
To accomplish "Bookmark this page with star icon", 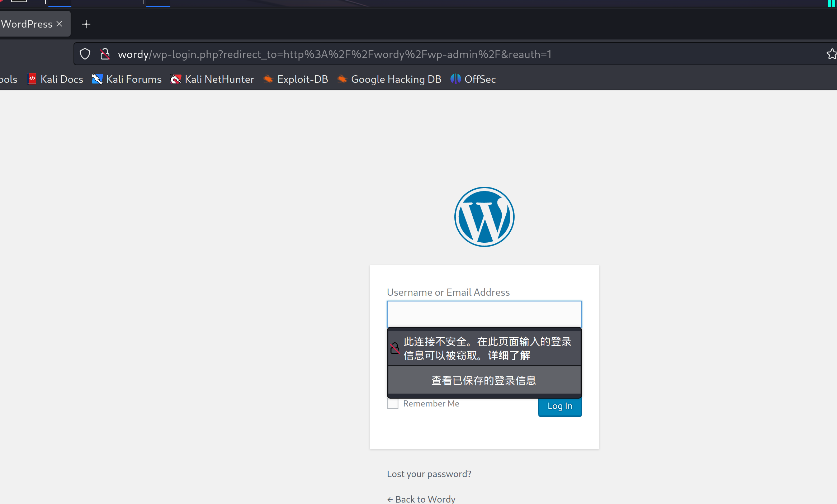I will [x=831, y=54].
